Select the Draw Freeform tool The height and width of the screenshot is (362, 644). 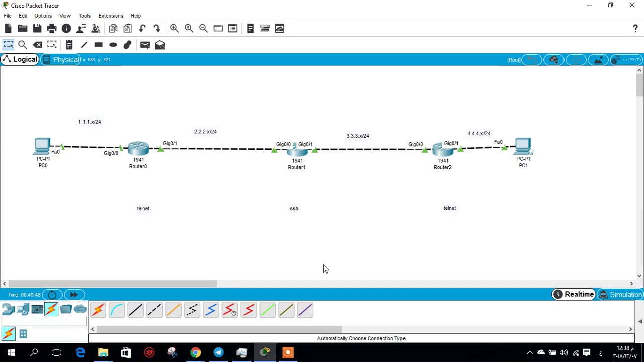pyautogui.click(x=127, y=45)
